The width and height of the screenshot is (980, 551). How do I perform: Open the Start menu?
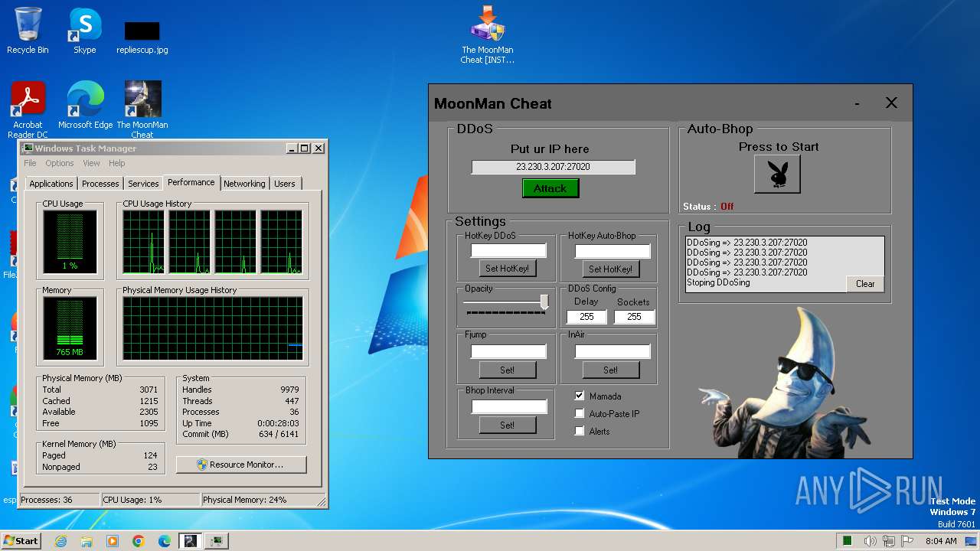coord(21,541)
